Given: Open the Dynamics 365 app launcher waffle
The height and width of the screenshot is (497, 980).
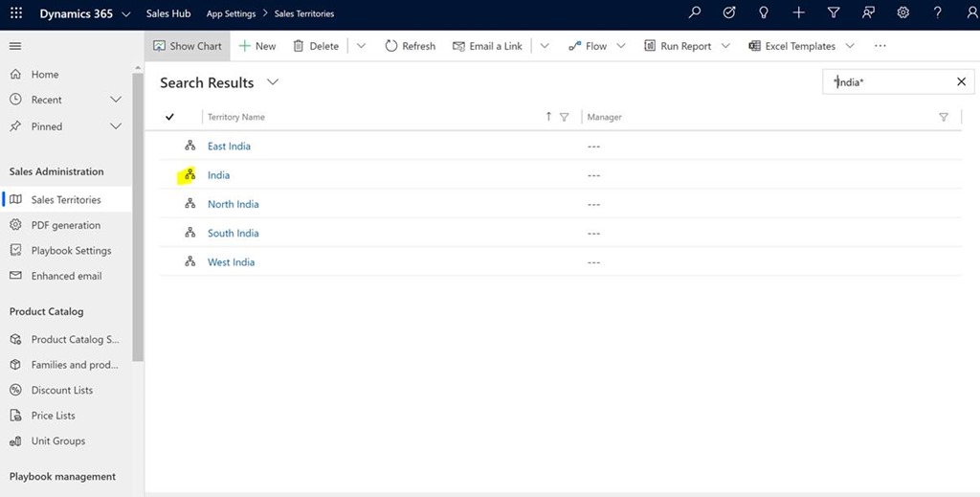Looking at the screenshot, I should (x=16, y=13).
